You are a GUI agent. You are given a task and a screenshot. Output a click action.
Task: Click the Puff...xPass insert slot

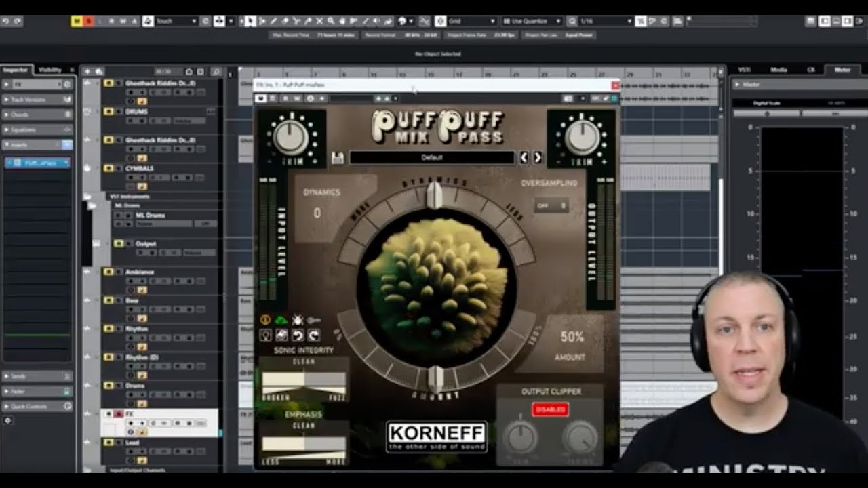point(37,163)
